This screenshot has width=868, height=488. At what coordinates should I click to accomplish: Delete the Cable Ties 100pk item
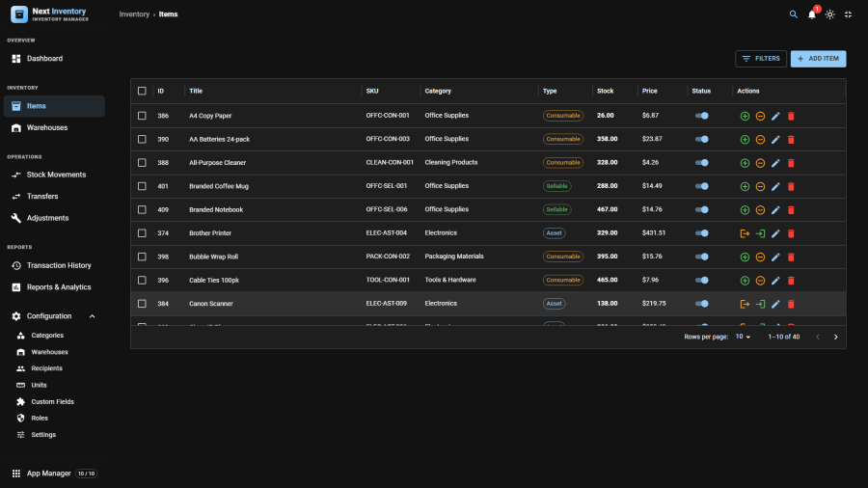[791, 281]
